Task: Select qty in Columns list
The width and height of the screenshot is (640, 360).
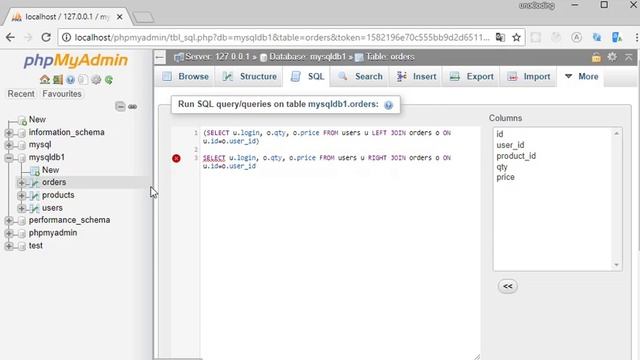Action: coord(502,167)
